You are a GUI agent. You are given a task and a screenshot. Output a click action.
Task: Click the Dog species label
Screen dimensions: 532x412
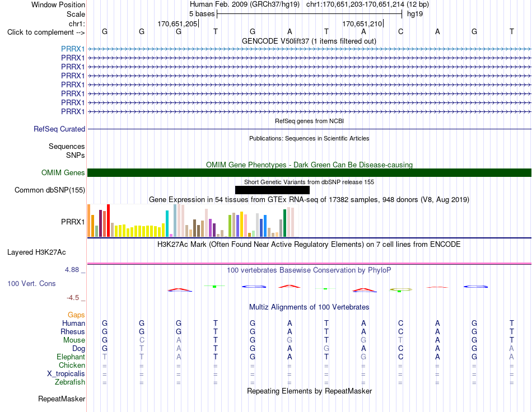pyautogui.click(x=79, y=348)
